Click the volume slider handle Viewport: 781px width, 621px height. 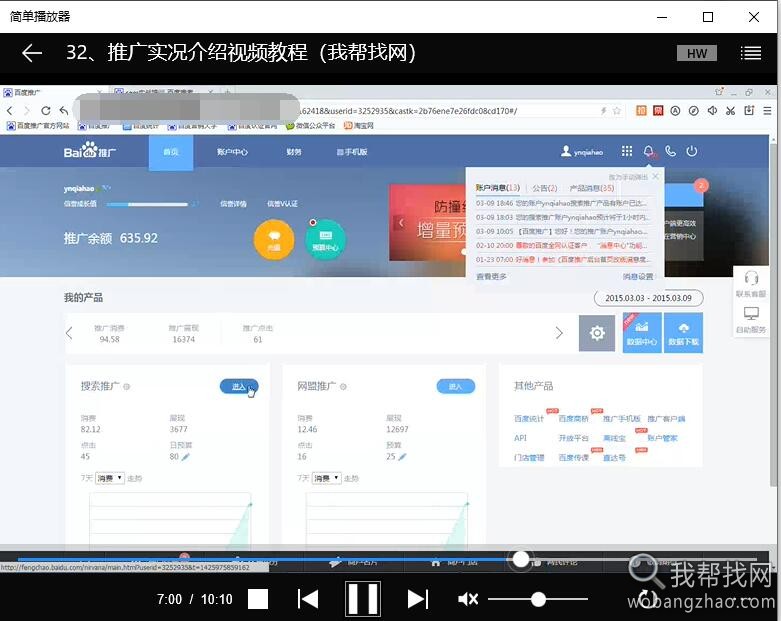pyautogui.click(x=538, y=599)
